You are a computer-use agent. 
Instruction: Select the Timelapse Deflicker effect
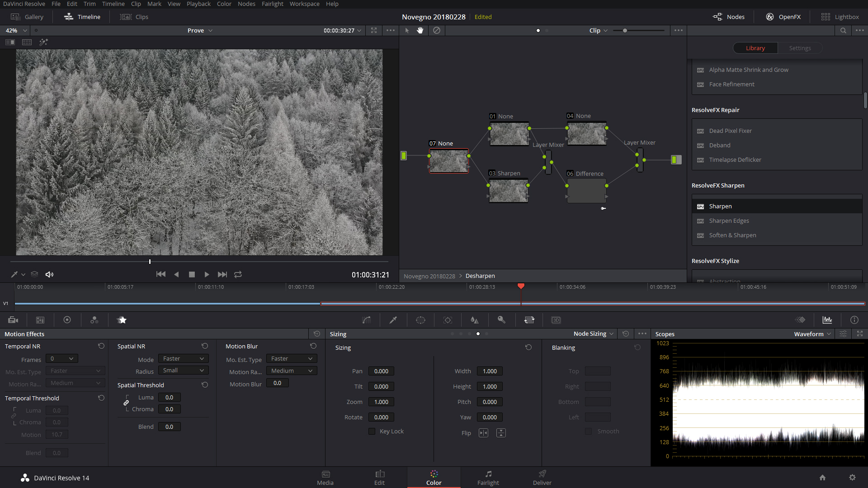tap(777, 160)
